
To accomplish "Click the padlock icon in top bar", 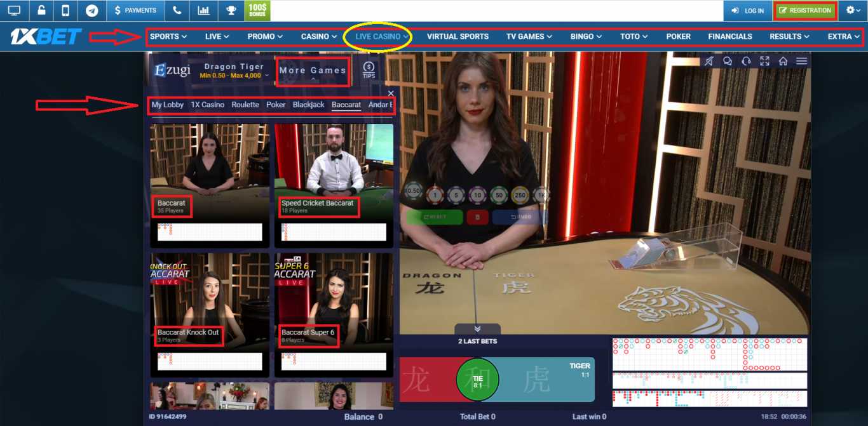I will (41, 10).
